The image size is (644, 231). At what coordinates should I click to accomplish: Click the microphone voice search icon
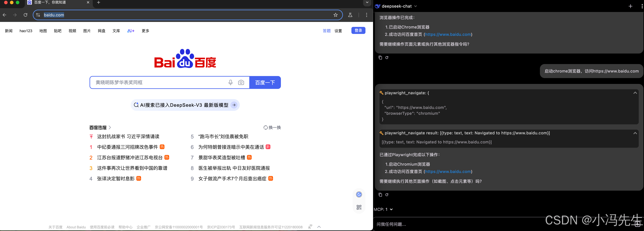pyautogui.click(x=231, y=82)
